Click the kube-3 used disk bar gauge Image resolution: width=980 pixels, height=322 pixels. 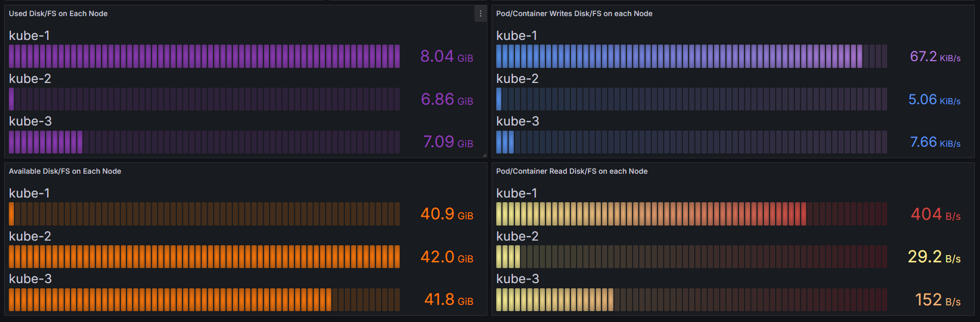(204, 142)
